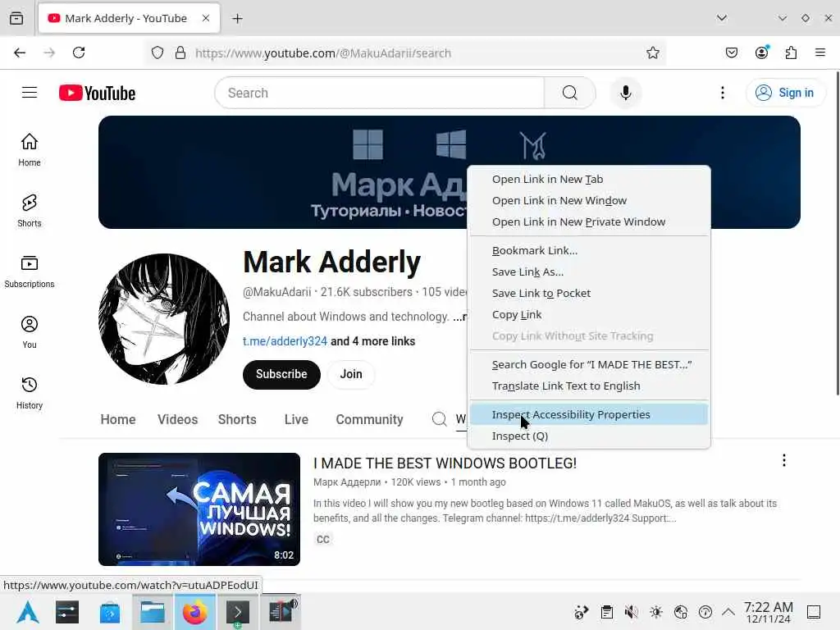Open YouTube settings three-dot menu beside Sign in
Image resolution: width=840 pixels, height=630 pixels.
coord(723,93)
